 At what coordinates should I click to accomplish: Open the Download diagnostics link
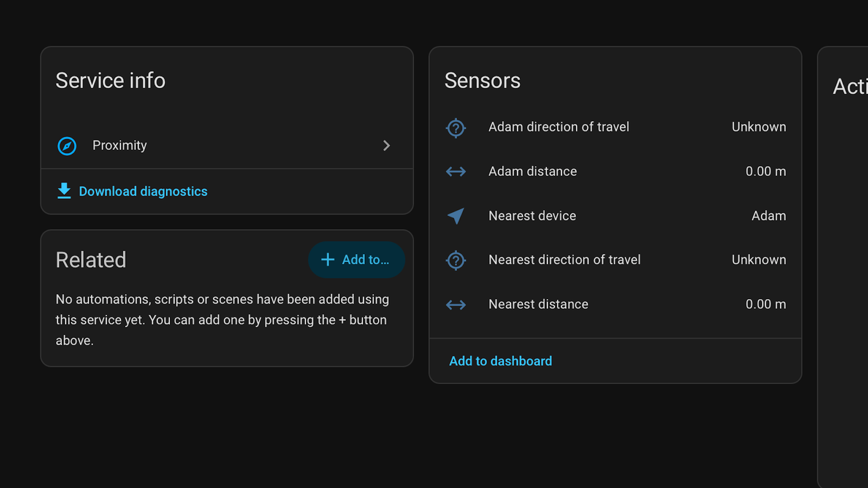[x=132, y=191]
